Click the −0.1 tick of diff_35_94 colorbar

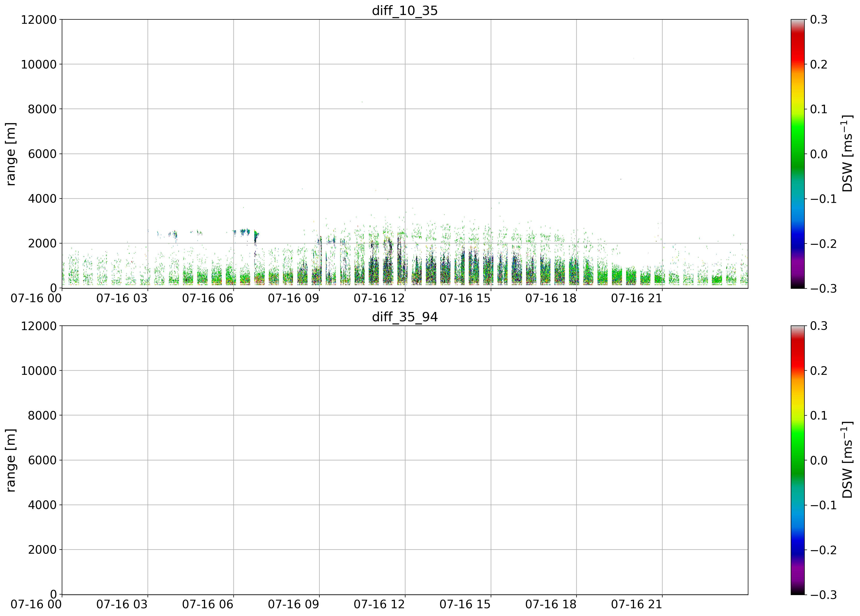(x=823, y=505)
